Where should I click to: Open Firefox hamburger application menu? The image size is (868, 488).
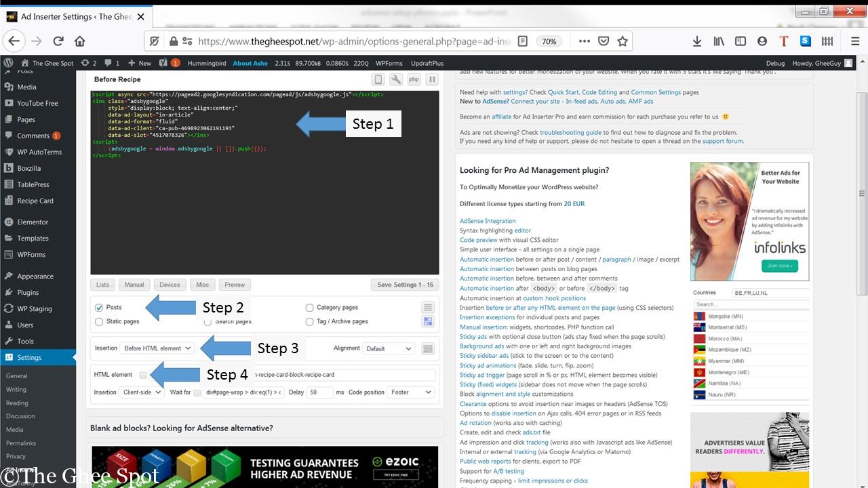coord(855,41)
